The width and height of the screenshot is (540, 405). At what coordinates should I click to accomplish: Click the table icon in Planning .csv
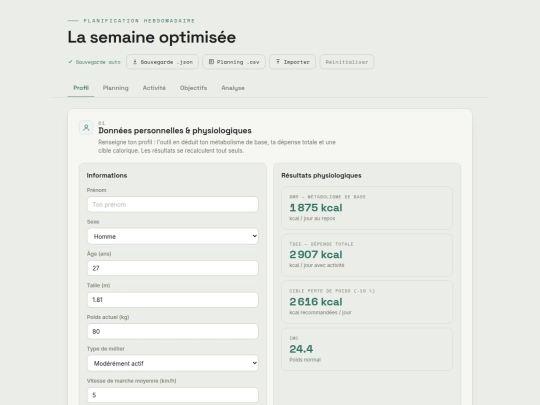click(211, 62)
